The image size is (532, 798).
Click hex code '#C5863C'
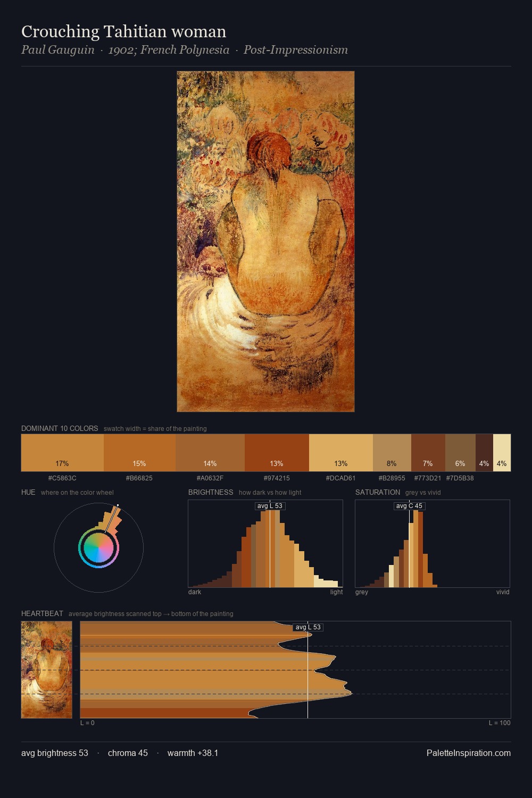click(62, 478)
